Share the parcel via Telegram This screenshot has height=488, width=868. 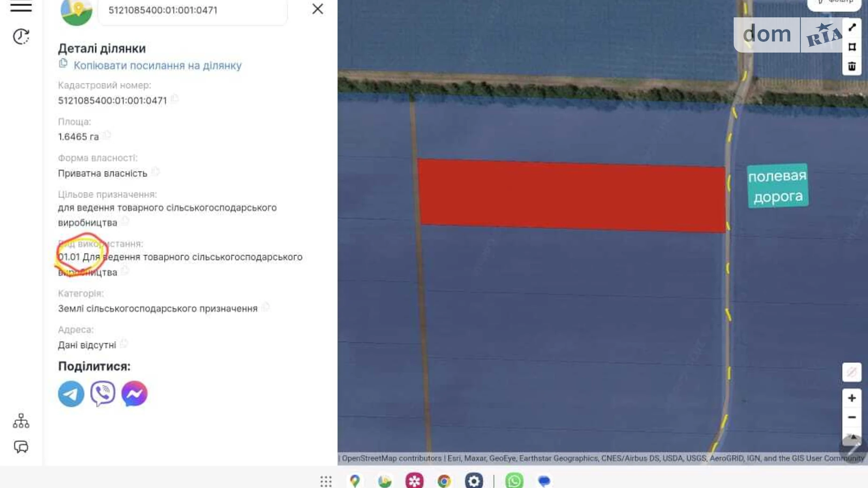pyautogui.click(x=71, y=394)
